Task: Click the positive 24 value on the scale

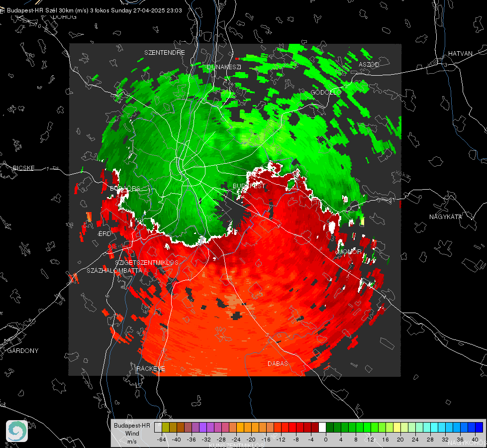Action: [415, 440]
